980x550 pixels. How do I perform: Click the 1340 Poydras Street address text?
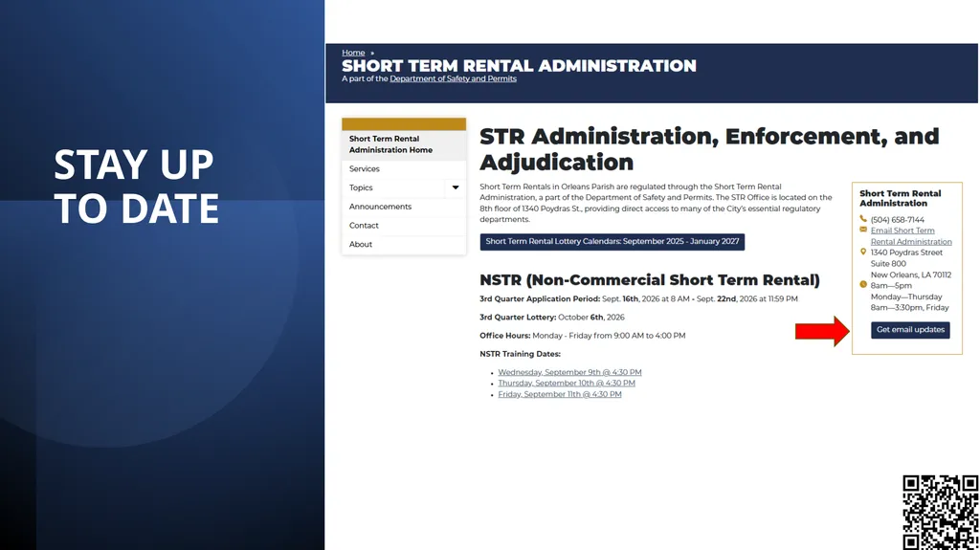906,253
